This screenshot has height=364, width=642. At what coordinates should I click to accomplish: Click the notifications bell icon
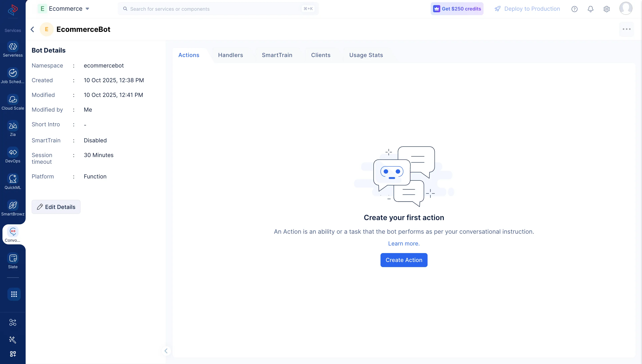coord(590,9)
